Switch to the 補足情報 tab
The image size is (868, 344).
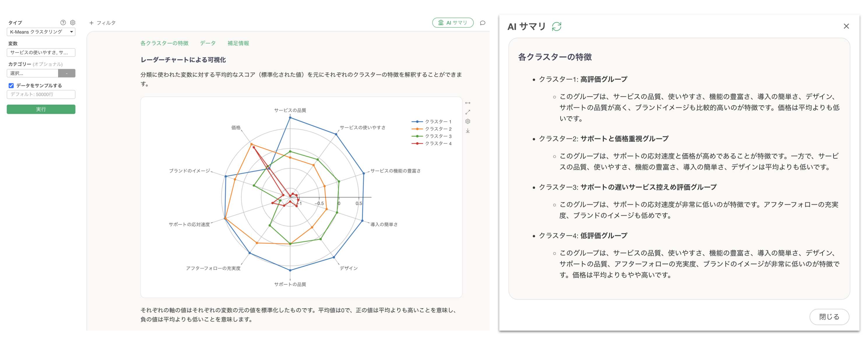coord(238,43)
